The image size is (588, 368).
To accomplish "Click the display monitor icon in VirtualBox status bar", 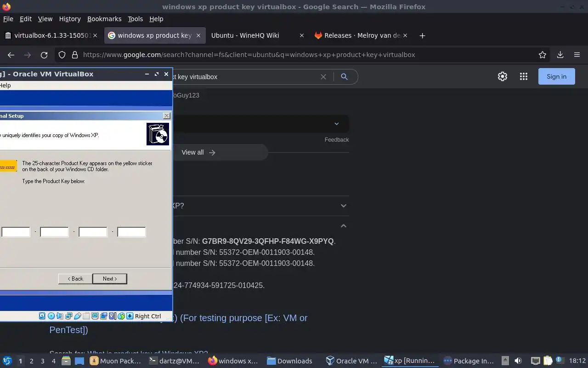I will coord(95,316).
